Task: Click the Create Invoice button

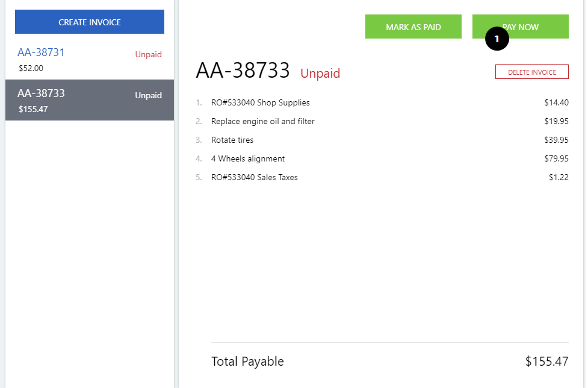Action: (90, 22)
